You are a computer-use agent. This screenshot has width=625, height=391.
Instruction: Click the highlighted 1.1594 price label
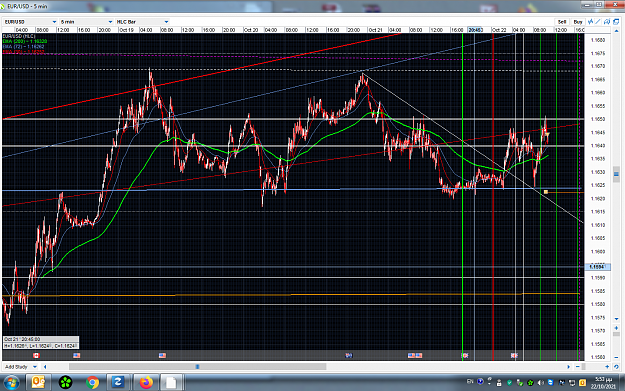(597, 267)
